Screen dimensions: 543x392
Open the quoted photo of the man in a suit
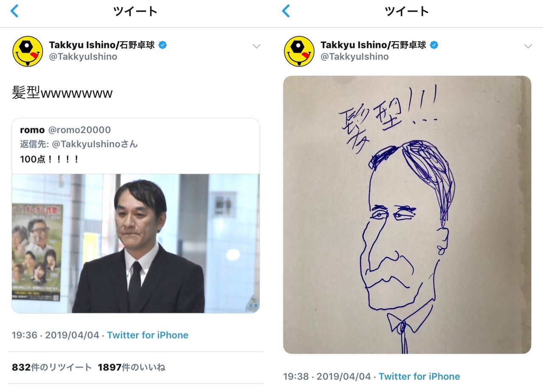pos(136,243)
